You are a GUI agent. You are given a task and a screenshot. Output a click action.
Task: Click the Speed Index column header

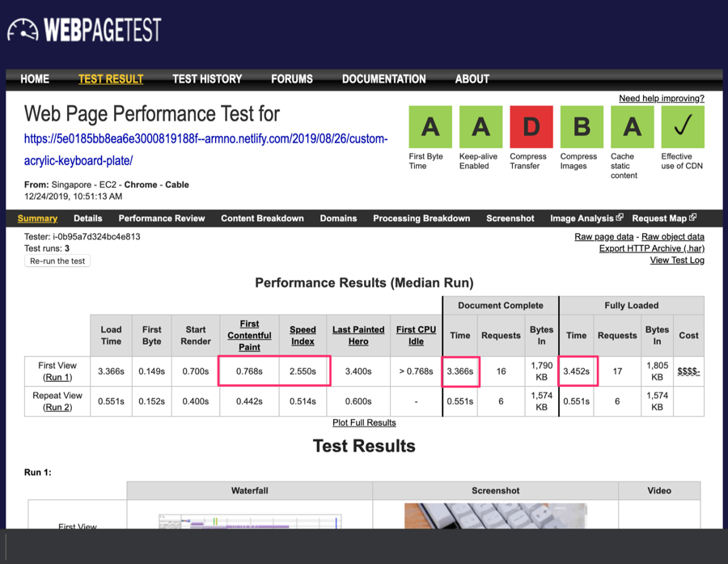point(303,336)
